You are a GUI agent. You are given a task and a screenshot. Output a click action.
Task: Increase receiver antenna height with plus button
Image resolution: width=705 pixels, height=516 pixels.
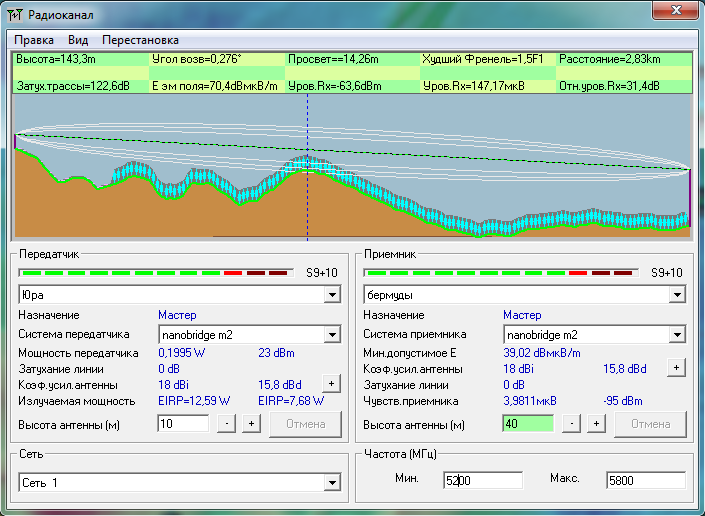[x=595, y=424]
